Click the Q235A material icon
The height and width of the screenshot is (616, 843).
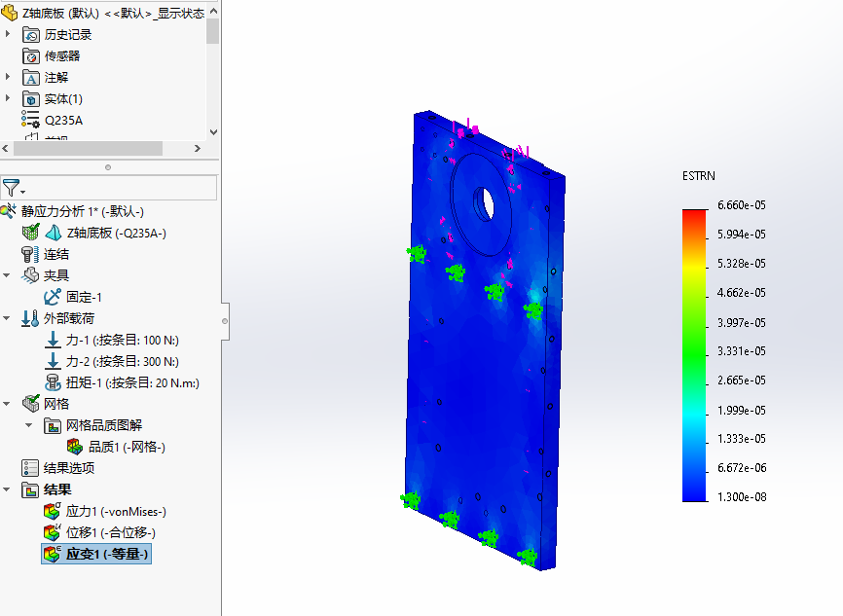coord(30,120)
